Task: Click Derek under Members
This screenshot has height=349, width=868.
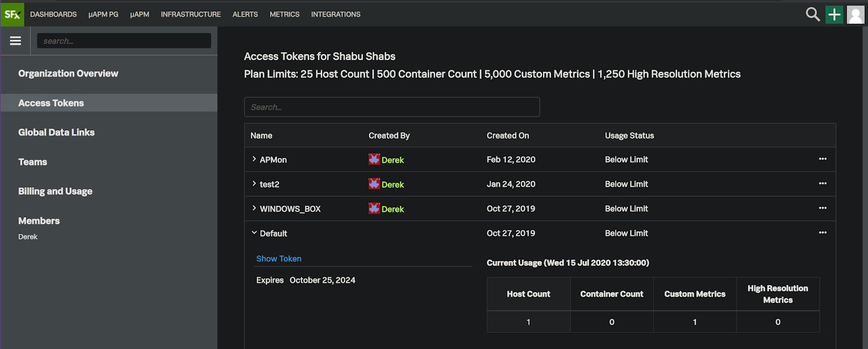Action: tap(28, 237)
